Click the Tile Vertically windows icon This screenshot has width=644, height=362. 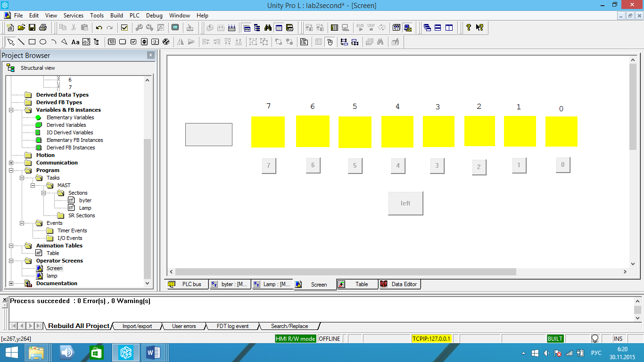click(x=449, y=27)
